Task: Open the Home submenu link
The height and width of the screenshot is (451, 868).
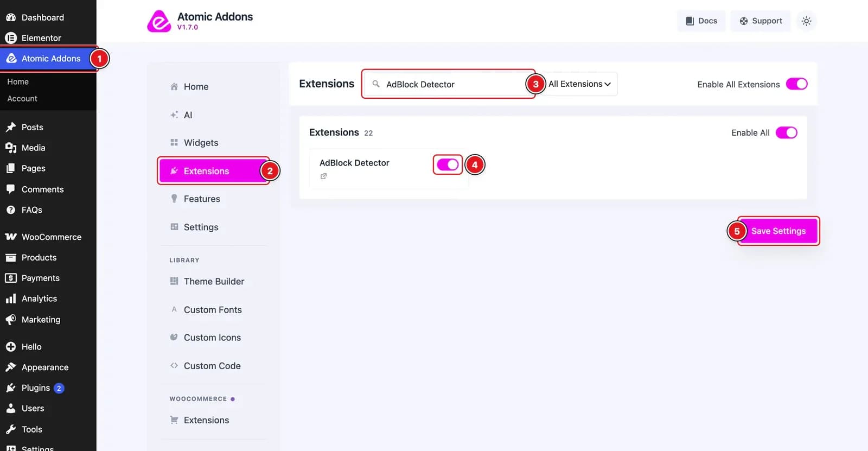Action: pyautogui.click(x=18, y=81)
